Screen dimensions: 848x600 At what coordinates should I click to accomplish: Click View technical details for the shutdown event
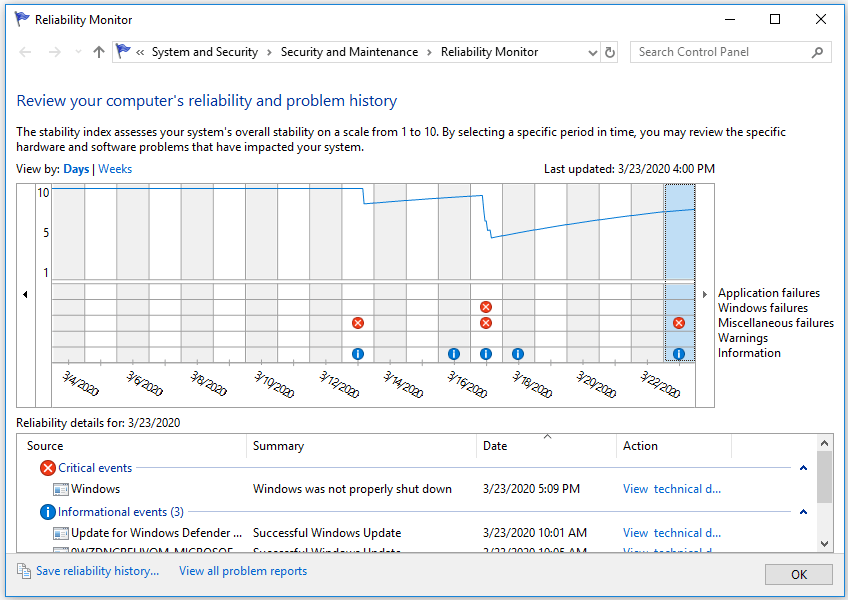coord(672,489)
